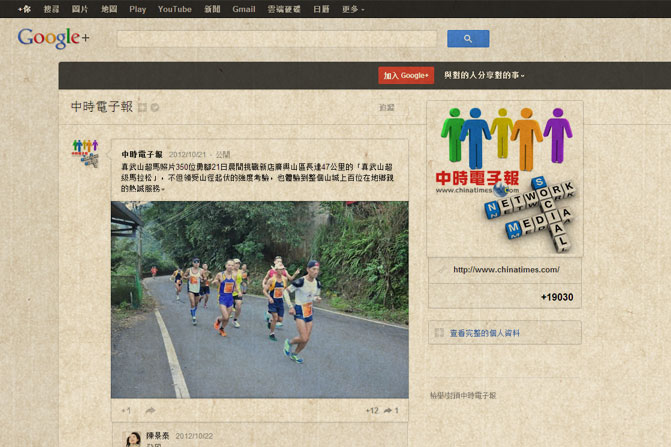This screenshot has height=447, width=671.
Task: Click the comment date 2012/10/22
Action: (194, 436)
